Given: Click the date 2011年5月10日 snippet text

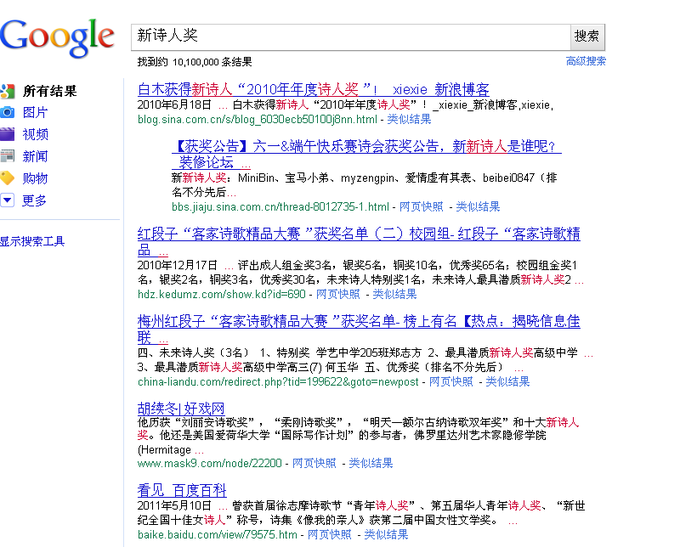Looking at the screenshot, I should click(174, 506).
